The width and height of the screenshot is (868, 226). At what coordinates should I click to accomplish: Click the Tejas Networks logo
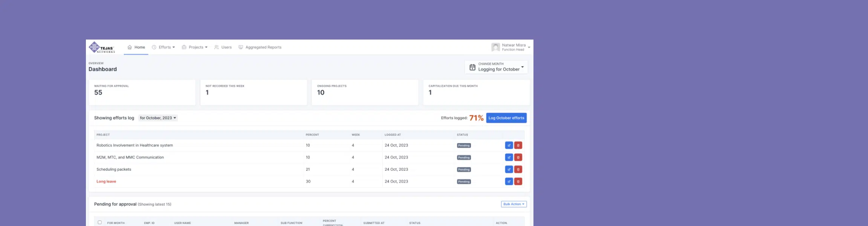tap(102, 47)
